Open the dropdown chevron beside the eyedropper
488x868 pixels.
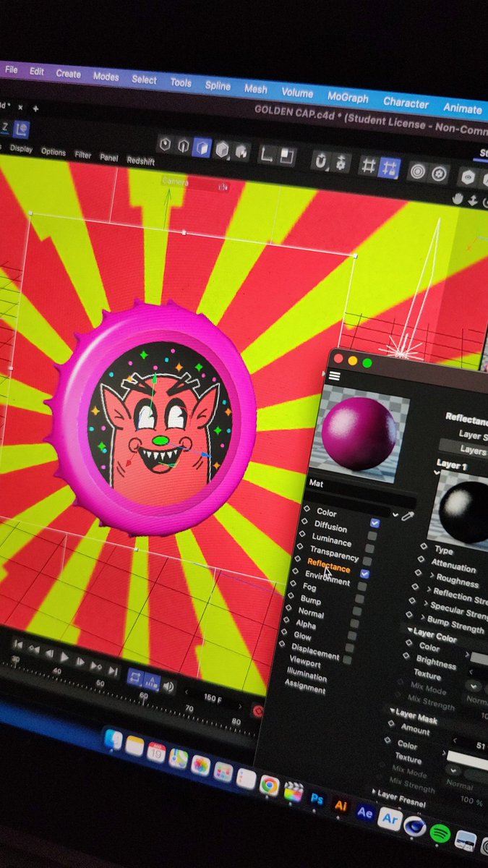point(395,514)
